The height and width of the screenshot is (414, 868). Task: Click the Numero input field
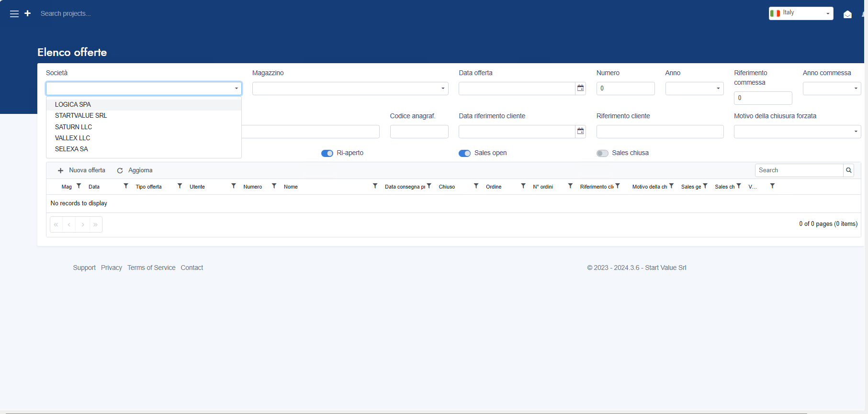pos(625,89)
